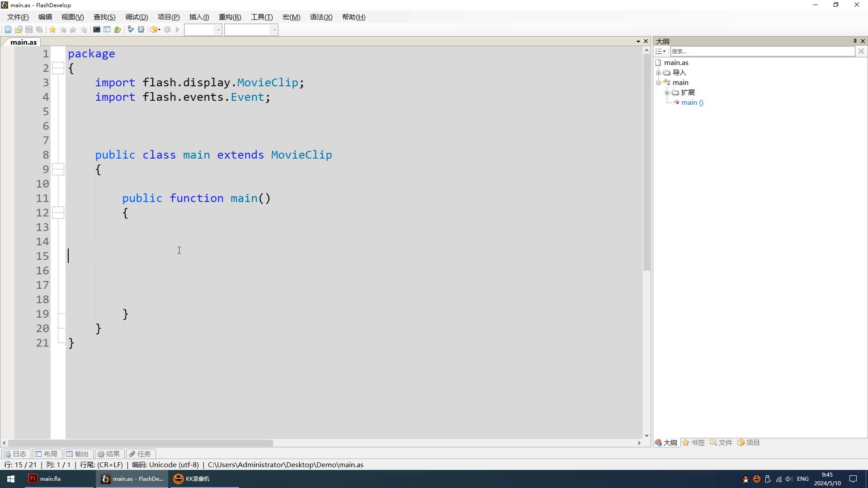868x488 pixels.
Task: Click the horizontal scrollbar thumb in editor
Action: (x=141, y=443)
